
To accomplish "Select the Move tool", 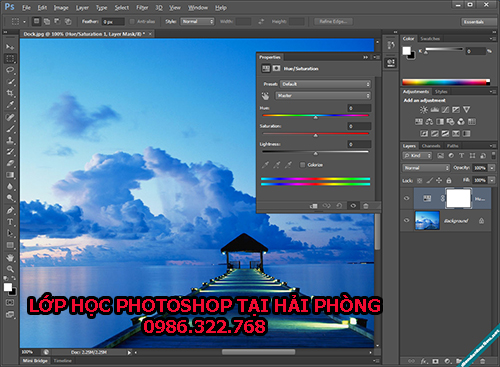I will pyautogui.click(x=10, y=47).
